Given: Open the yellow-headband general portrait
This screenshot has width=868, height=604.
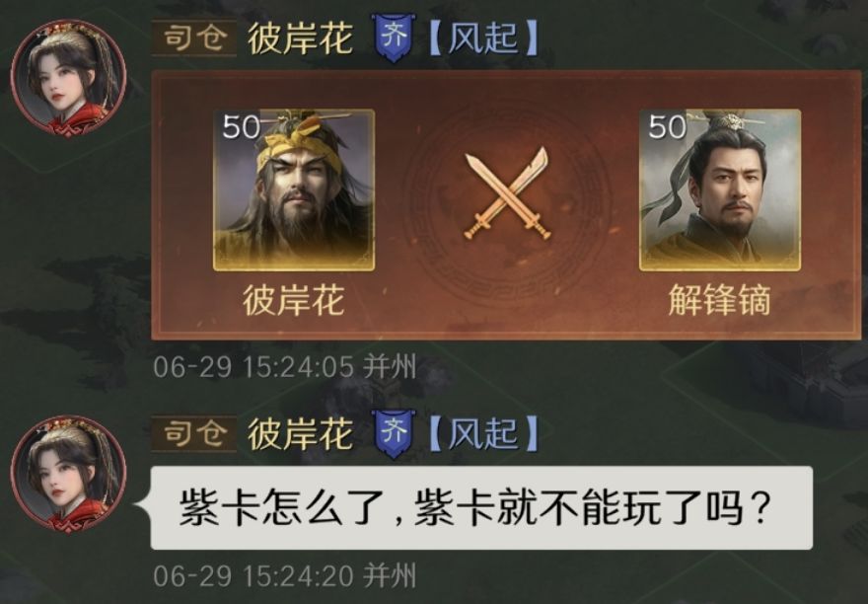Looking at the screenshot, I should pyautogui.click(x=294, y=190).
